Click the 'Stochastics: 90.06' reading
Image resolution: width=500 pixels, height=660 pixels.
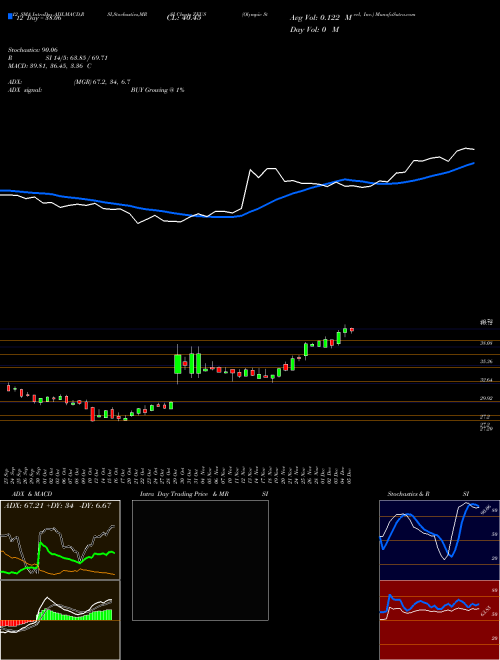(35, 50)
